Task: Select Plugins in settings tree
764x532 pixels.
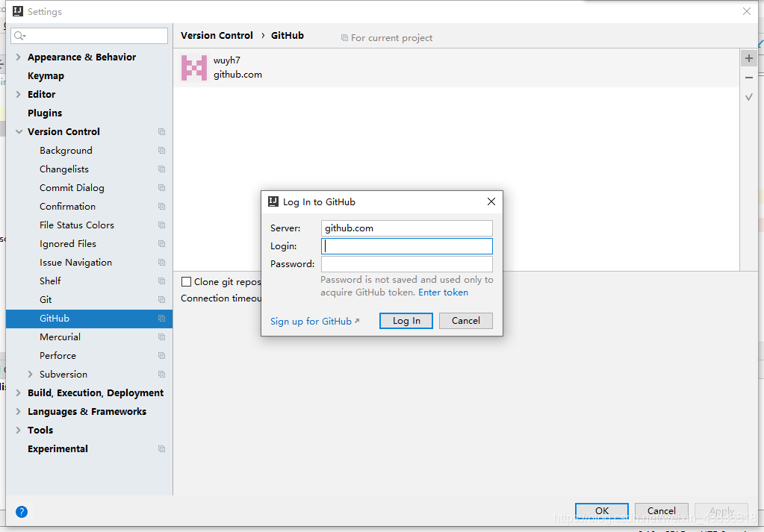Action: (45, 113)
